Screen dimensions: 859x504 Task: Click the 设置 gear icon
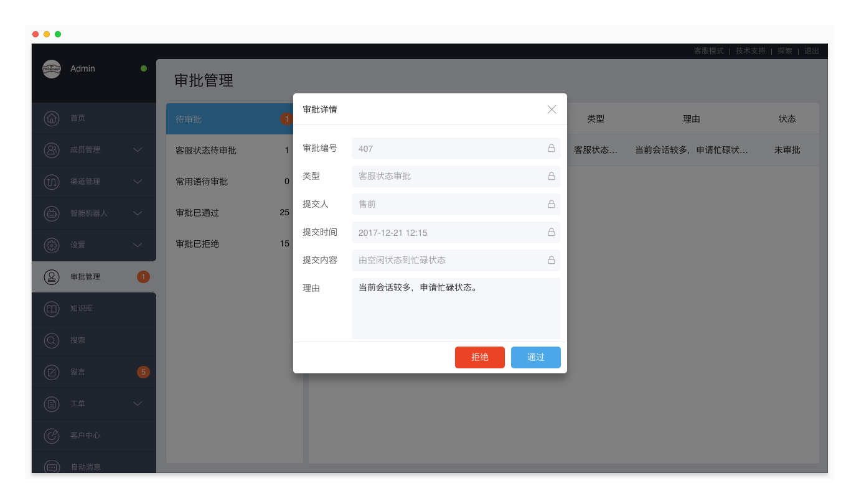click(x=52, y=245)
